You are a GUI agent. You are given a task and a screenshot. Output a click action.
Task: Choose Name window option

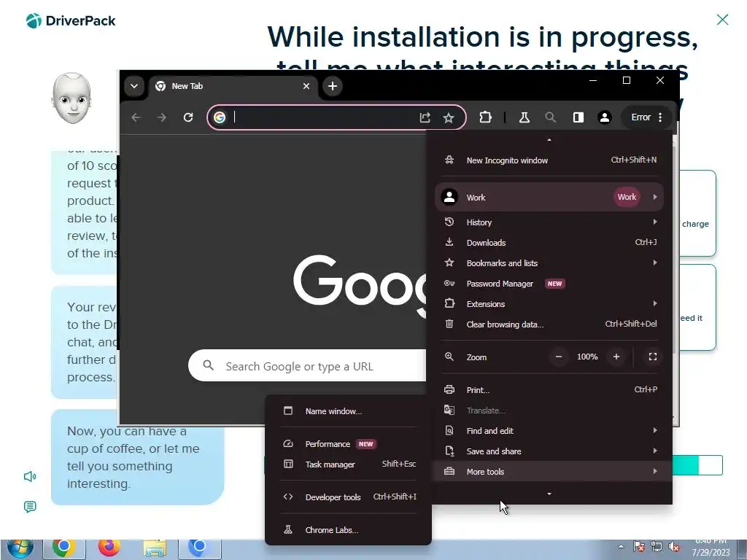348,411
